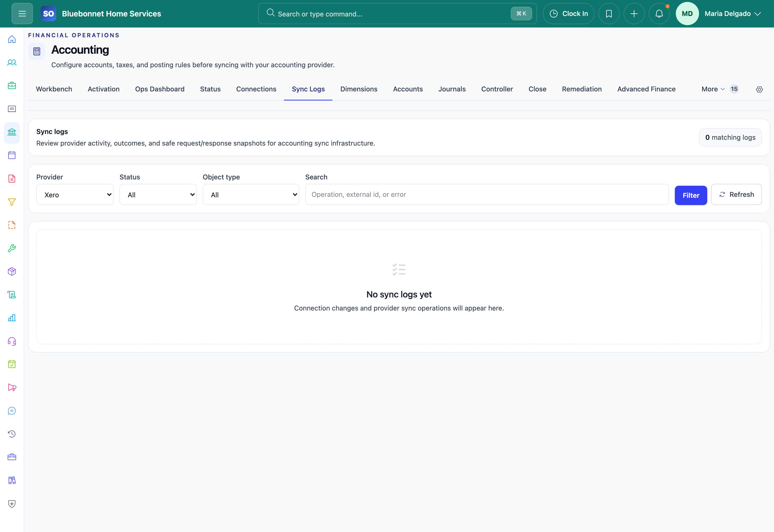Open the purple toolbox icon in the sidebar
Image resolution: width=774 pixels, height=532 pixels.
pos(12,457)
